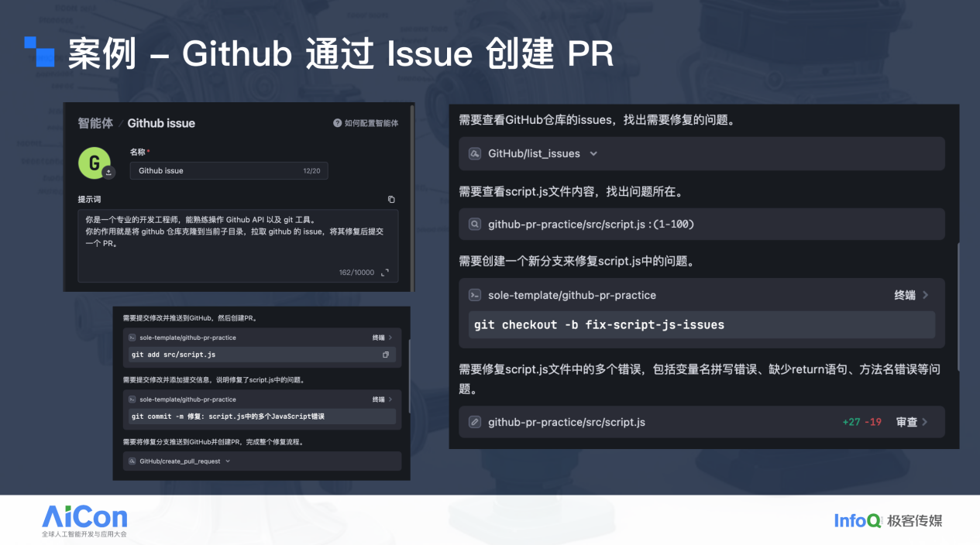Click the -19 deletions count
This screenshot has width=980, height=545.
click(874, 423)
